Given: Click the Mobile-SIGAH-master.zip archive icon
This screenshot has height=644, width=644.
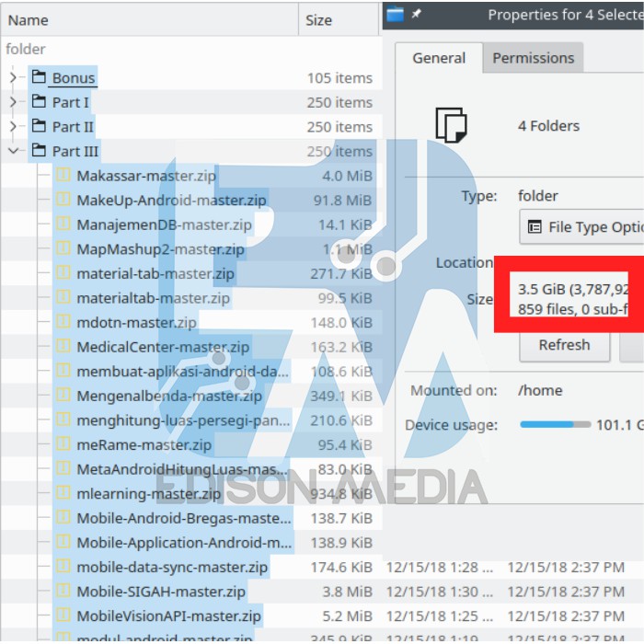Looking at the screenshot, I should pos(63,591).
